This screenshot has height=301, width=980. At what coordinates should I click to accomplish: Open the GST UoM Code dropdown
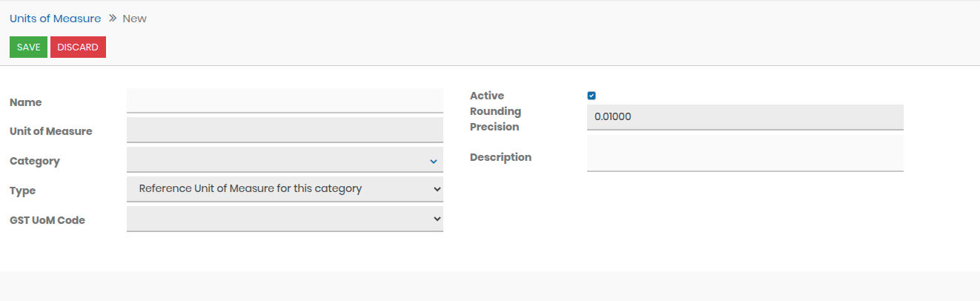point(285,219)
